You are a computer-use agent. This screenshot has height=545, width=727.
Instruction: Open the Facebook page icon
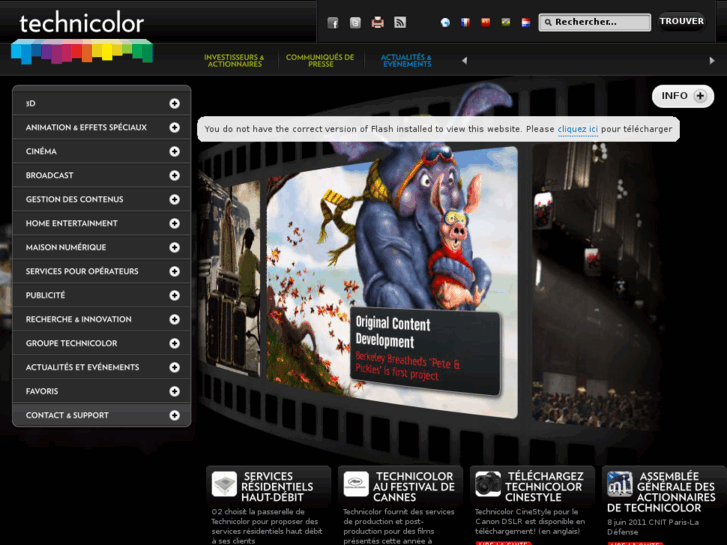click(x=333, y=22)
